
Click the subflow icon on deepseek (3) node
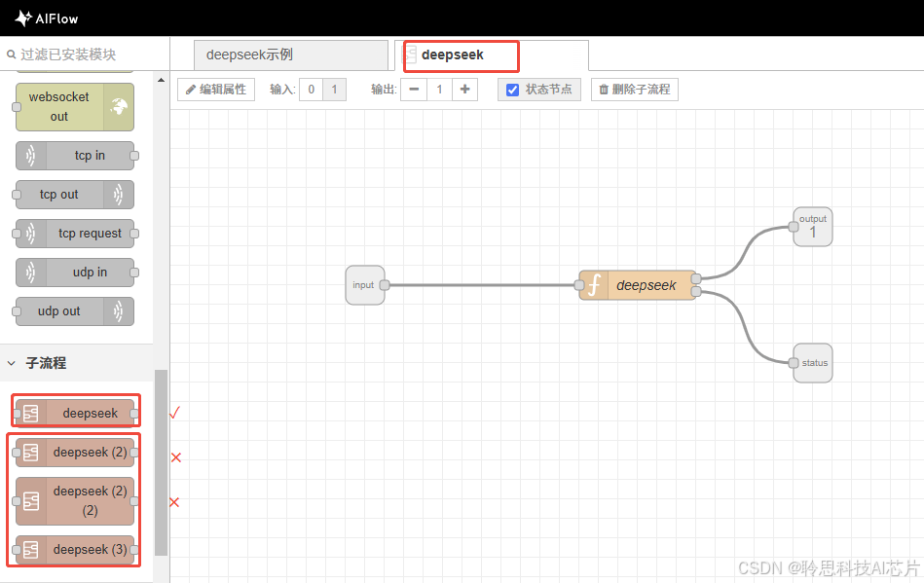coord(30,550)
